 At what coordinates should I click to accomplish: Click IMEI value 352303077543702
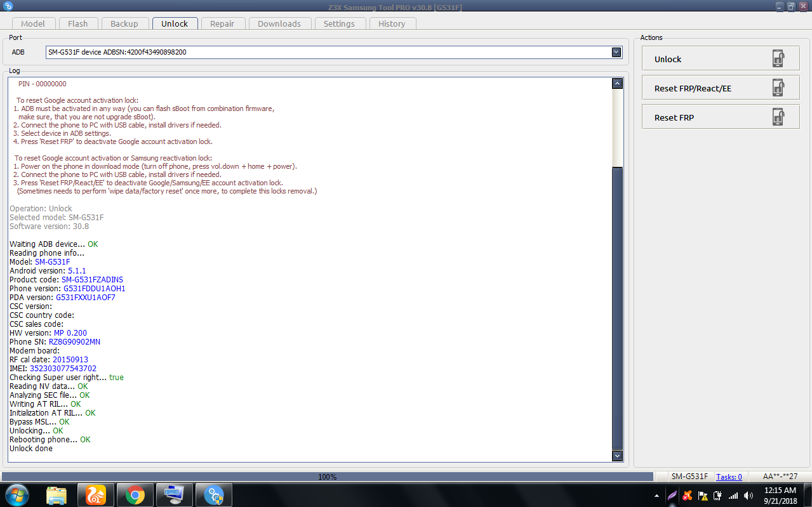(x=63, y=369)
